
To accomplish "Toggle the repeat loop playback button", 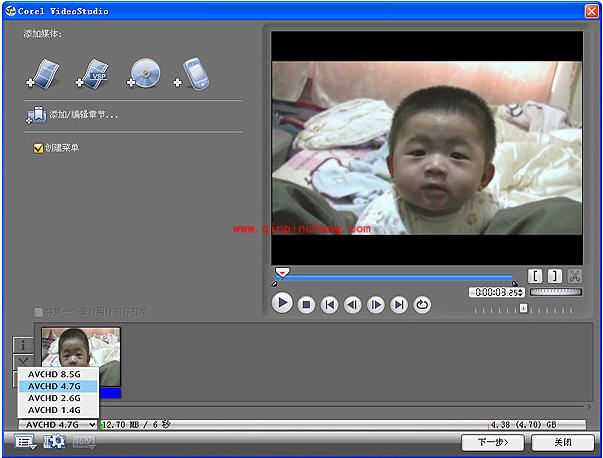I will pos(422,304).
